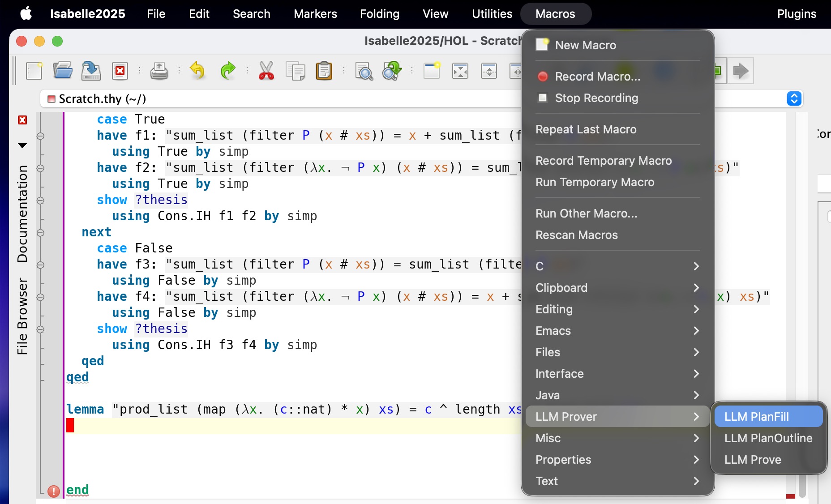This screenshot has height=504, width=831.
Task: Click the green Redo arrow icon
Action: pyautogui.click(x=228, y=71)
